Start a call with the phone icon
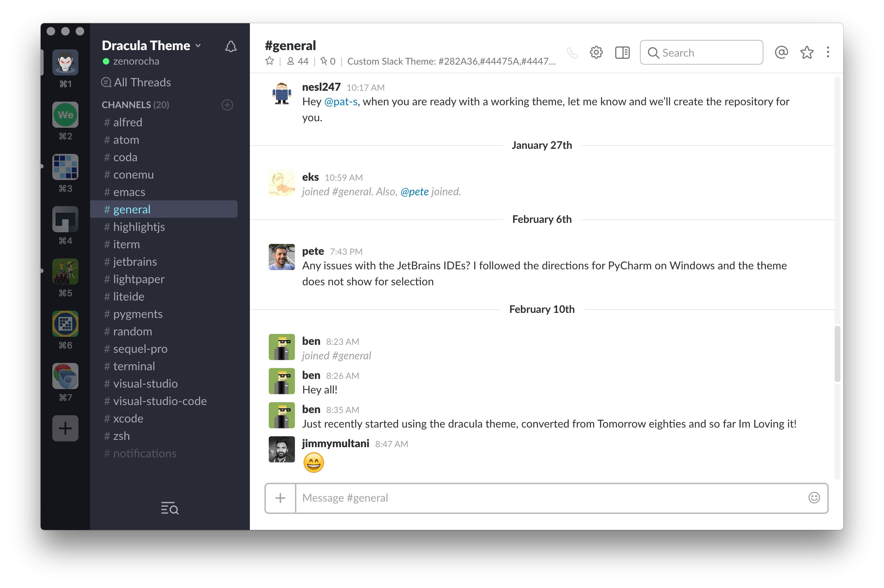The width and height of the screenshot is (884, 588). tap(572, 53)
